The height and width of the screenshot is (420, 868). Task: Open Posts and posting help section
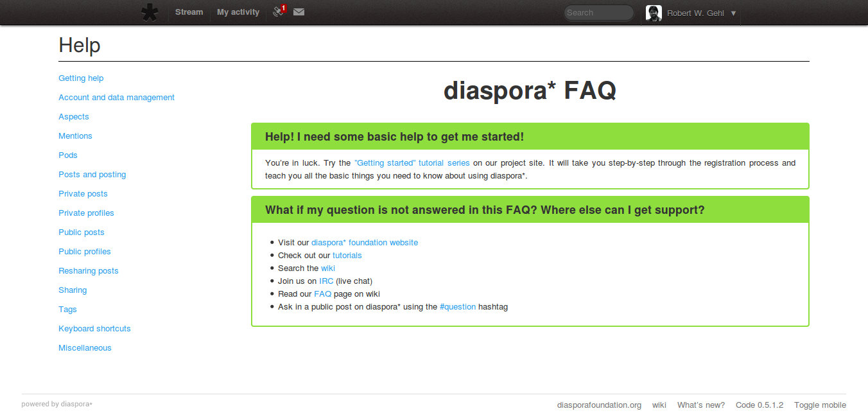(92, 175)
